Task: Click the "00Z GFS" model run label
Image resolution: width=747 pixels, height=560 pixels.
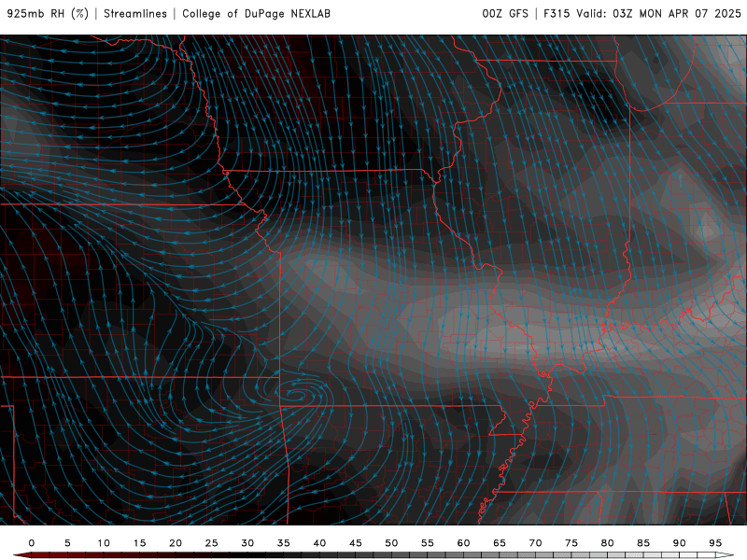Action: coord(505,13)
